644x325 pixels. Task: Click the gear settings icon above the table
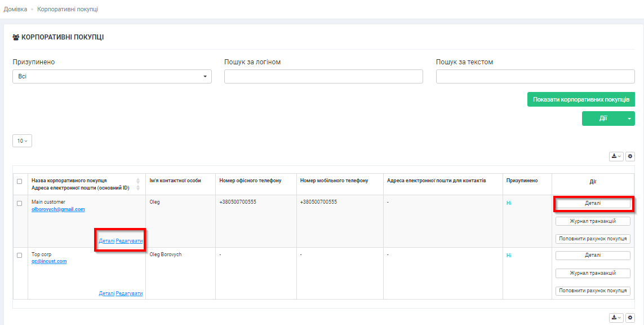pyautogui.click(x=630, y=156)
